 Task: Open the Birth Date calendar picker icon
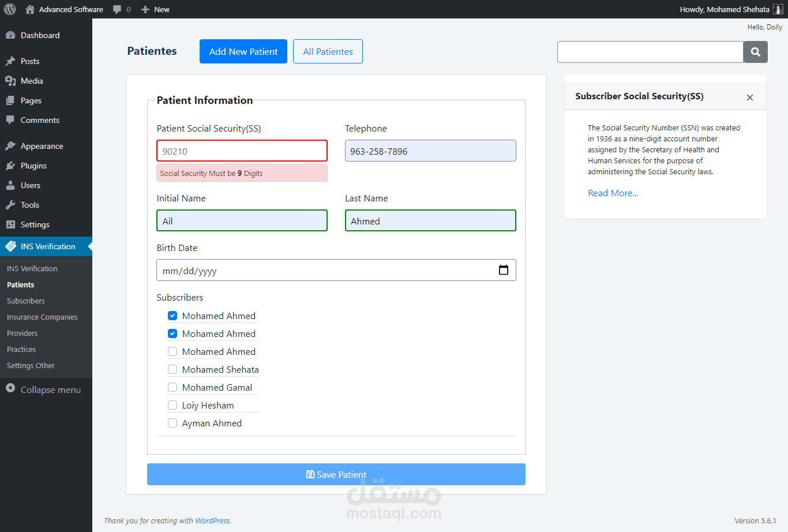pyautogui.click(x=503, y=270)
